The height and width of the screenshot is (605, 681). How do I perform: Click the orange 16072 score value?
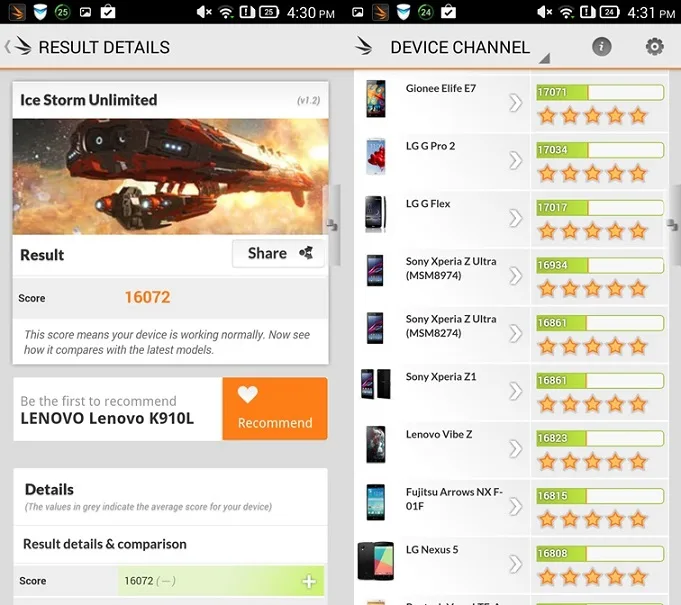[x=148, y=297]
